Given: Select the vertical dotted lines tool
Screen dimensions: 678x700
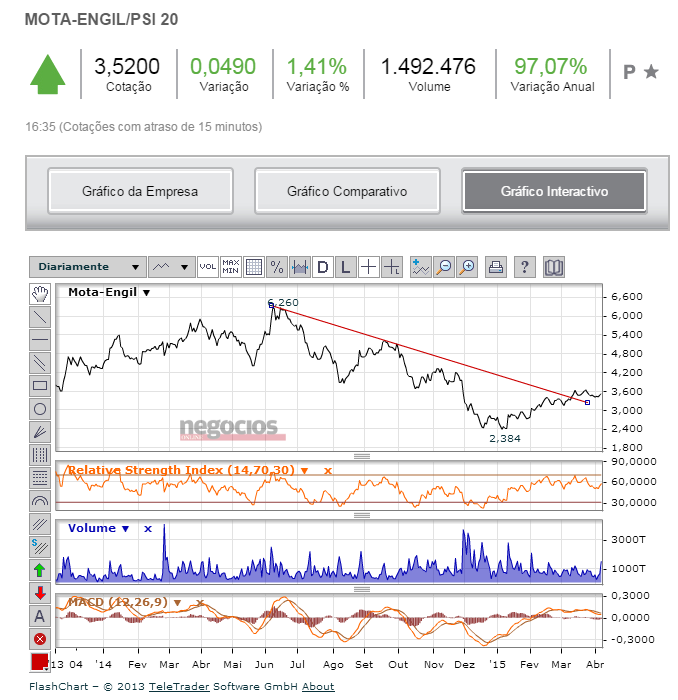Looking at the screenshot, I should tap(40, 455).
